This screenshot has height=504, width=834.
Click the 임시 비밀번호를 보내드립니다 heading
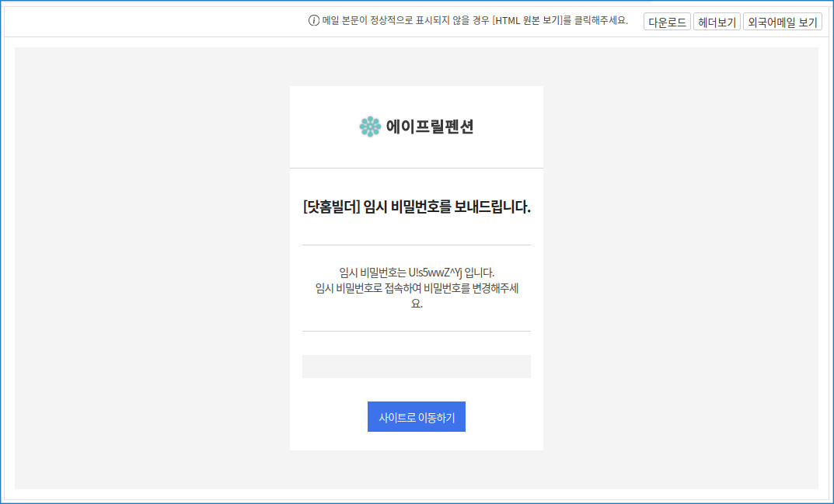click(447, 207)
